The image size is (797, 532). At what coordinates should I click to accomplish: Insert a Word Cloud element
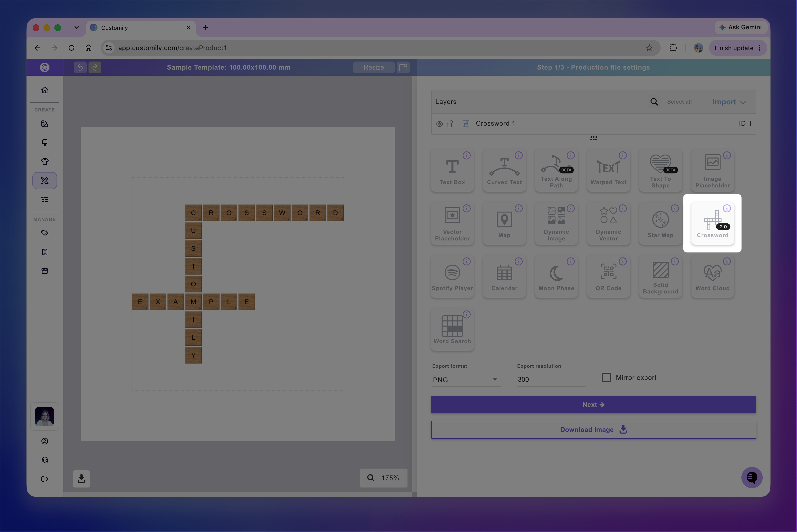point(713,276)
